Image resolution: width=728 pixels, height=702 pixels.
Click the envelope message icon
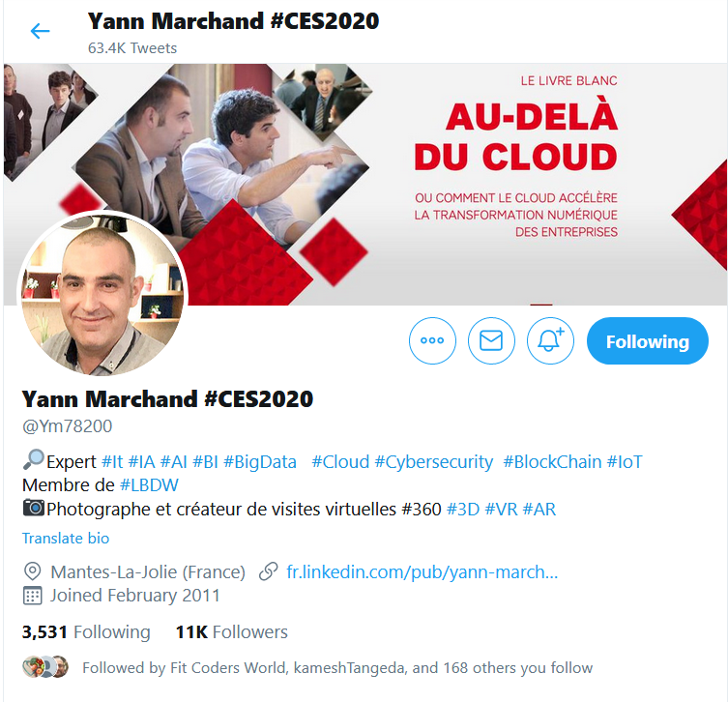pyautogui.click(x=491, y=340)
